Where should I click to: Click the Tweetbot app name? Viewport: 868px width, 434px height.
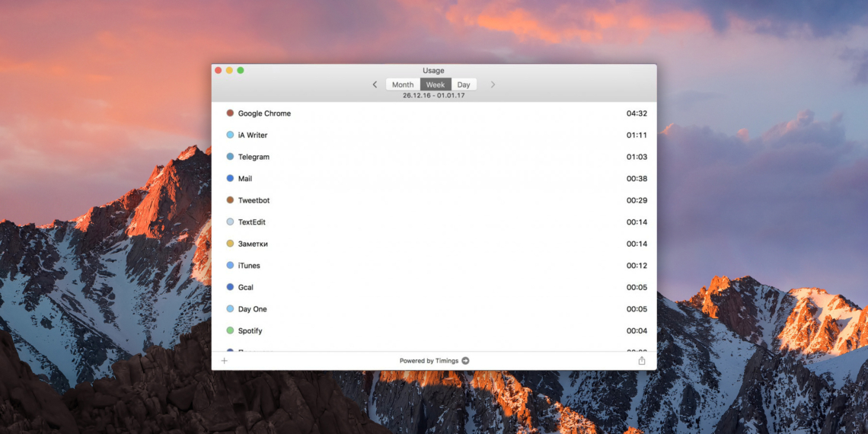click(x=254, y=200)
